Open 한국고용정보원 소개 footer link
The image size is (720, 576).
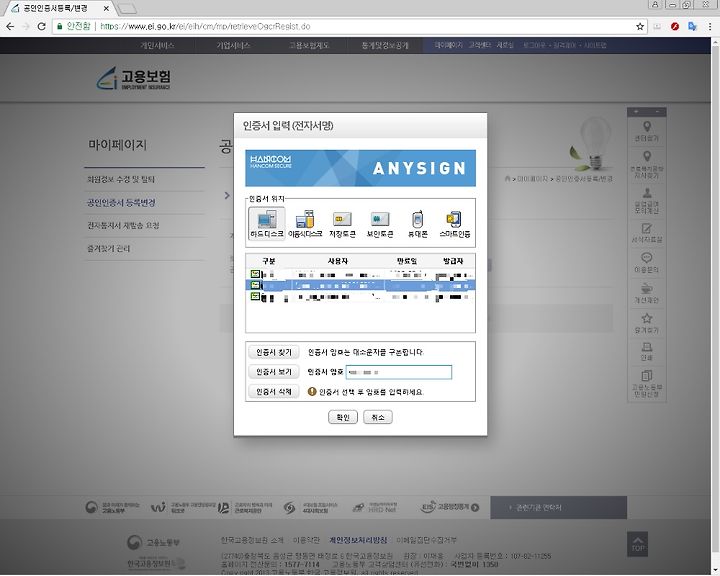click(x=252, y=540)
